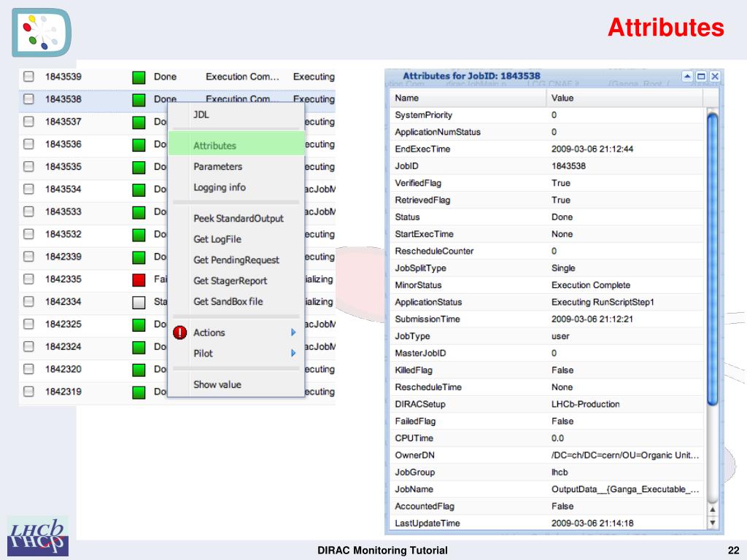
Task: Select the EndExecTime attribute row
Action: [x=547, y=149]
